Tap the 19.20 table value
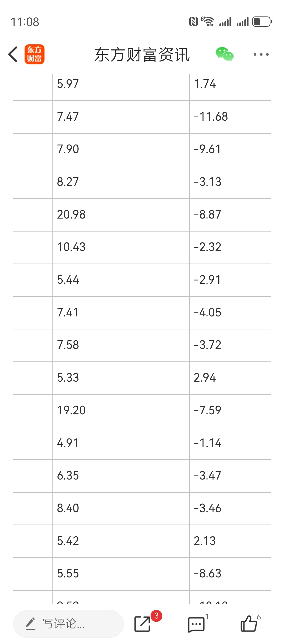Image resolution: width=284 pixels, height=644 pixels. click(x=71, y=410)
